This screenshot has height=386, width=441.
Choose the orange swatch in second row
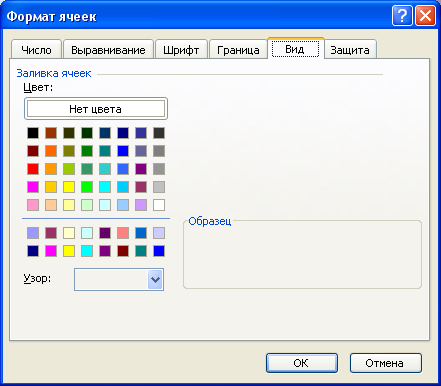[51, 151]
